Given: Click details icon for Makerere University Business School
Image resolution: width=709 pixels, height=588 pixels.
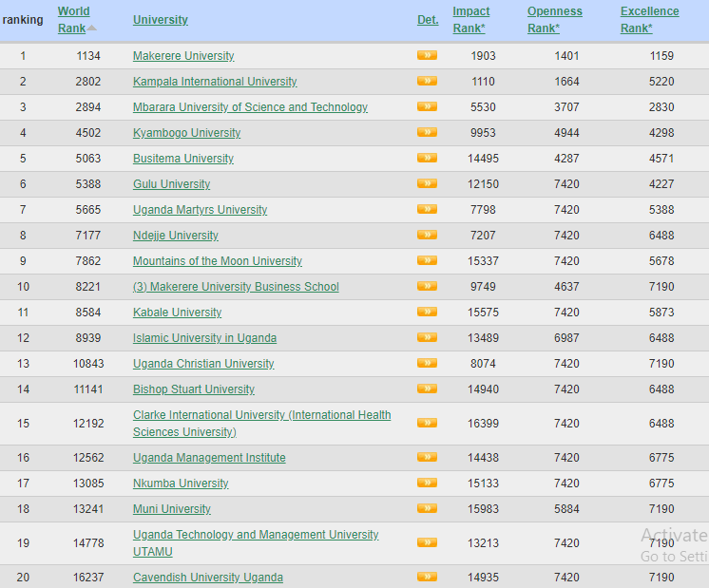Looking at the screenshot, I should tap(427, 286).
